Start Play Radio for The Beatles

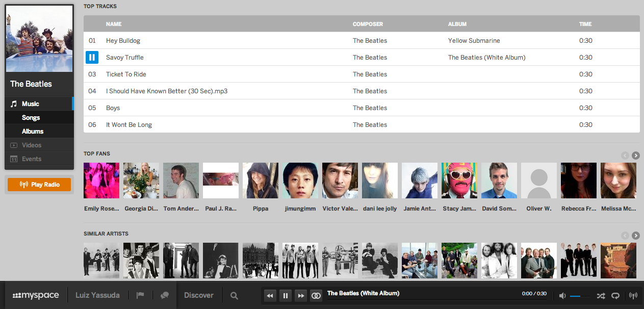coord(40,185)
